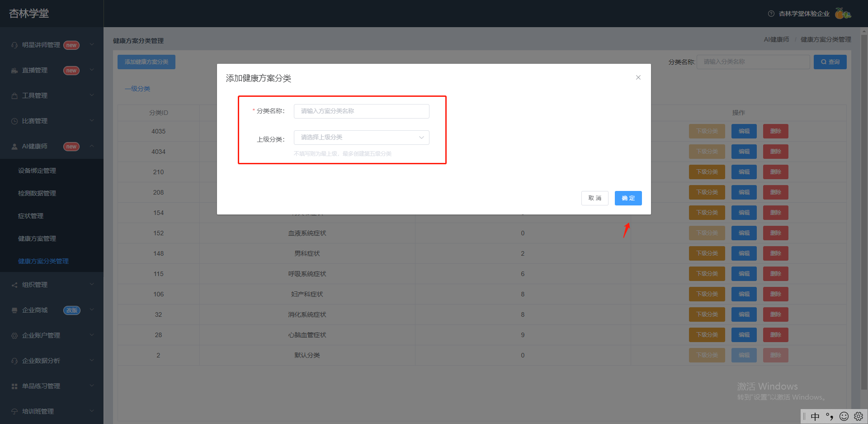This screenshot has width=868, height=424.
Task: Click the IME emoji smiley icon
Action: point(844,416)
